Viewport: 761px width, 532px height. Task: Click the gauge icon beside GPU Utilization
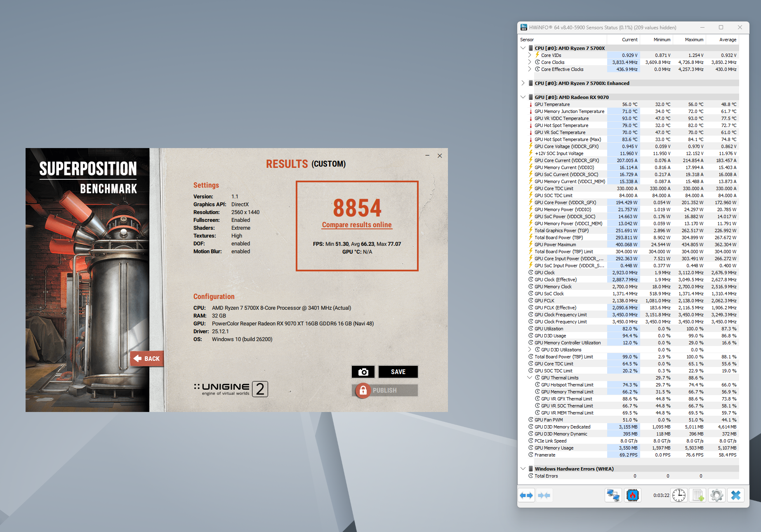[x=531, y=329]
